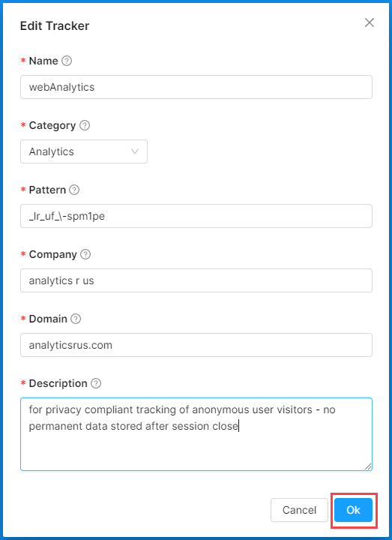Click the chevron arrow in Category select
392x540 pixels.
135,151
